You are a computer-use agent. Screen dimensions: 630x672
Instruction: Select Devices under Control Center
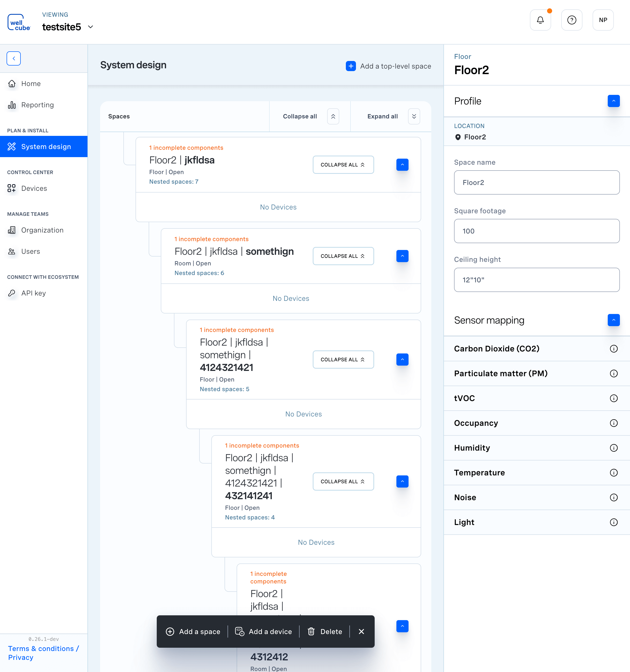point(34,188)
